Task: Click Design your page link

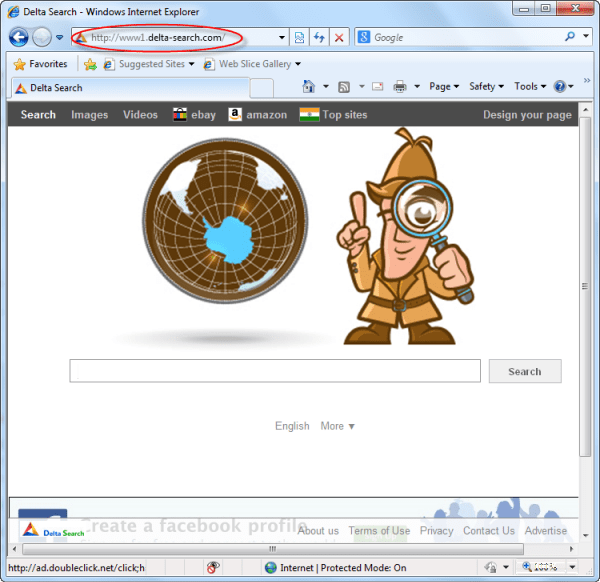Action: [527, 114]
